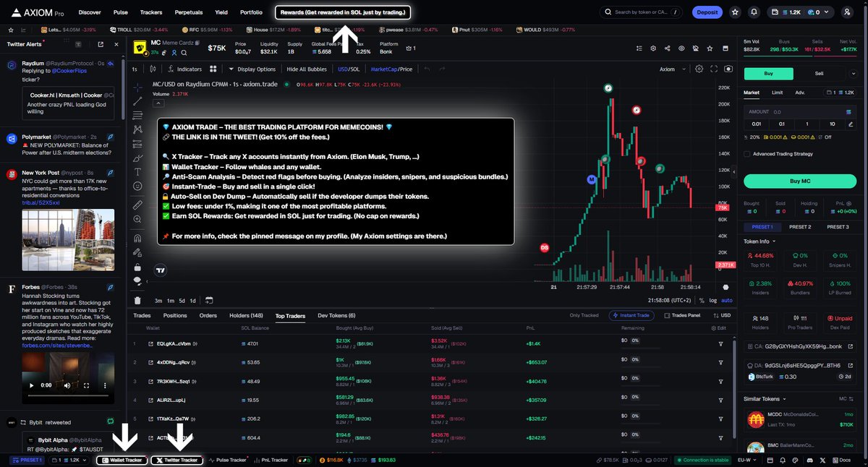This screenshot has height=467, width=868.
Task: Open the Dev Tokens (6) tab
Action: tap(336, 316)
